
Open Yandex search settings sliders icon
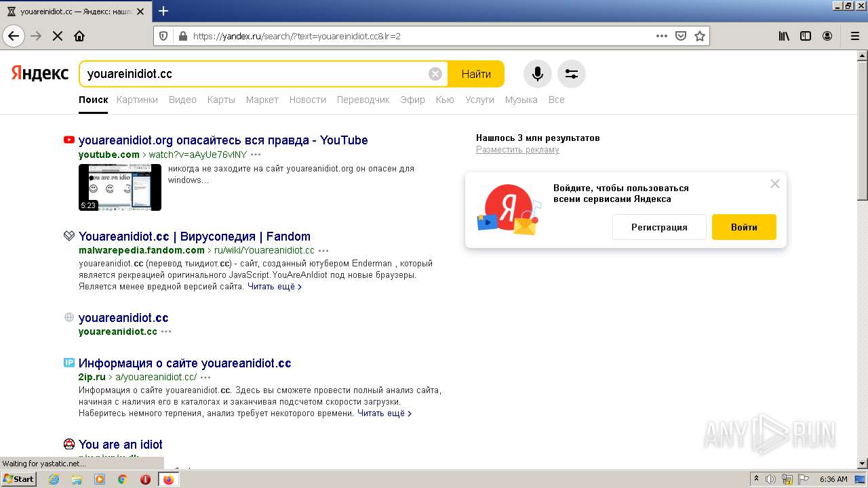(572, 74)
